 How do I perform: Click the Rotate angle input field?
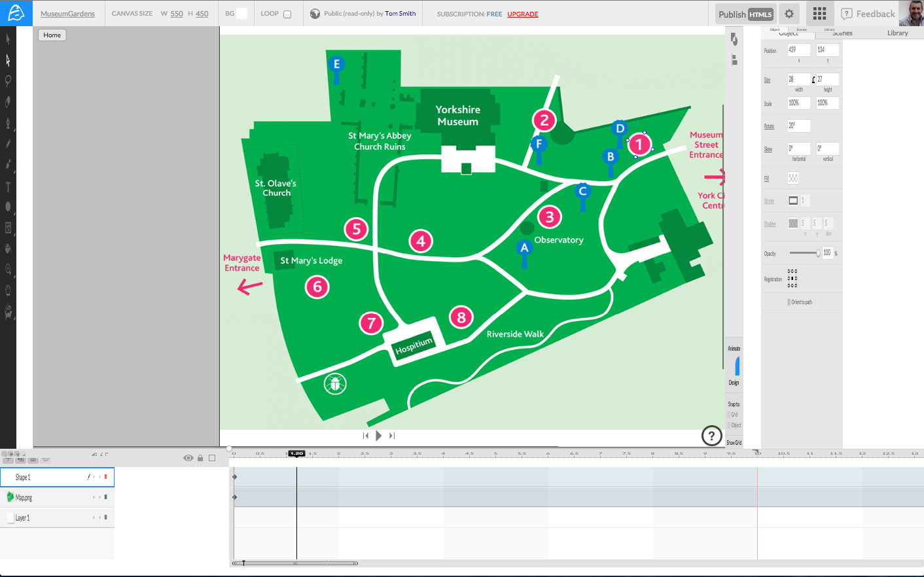tap(798, 126)
